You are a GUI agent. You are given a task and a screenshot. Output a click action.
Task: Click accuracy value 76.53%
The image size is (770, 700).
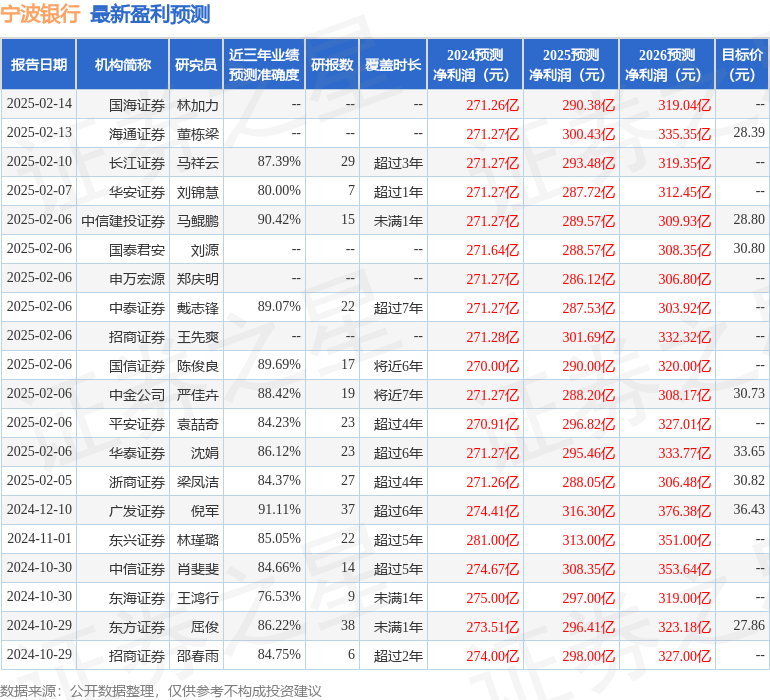(279, 596)
